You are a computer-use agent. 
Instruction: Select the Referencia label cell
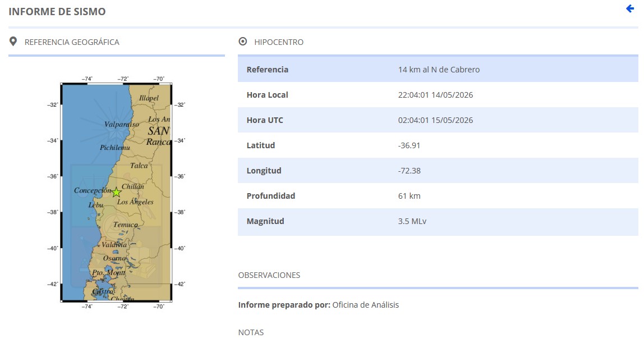pyautogui.click(x=268, y=70)
